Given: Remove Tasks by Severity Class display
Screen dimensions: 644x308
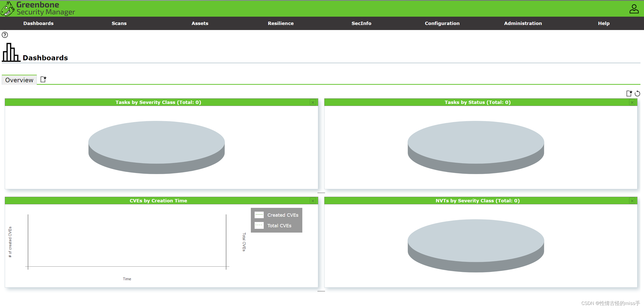Looking at the screenshot, I should 313,102.
